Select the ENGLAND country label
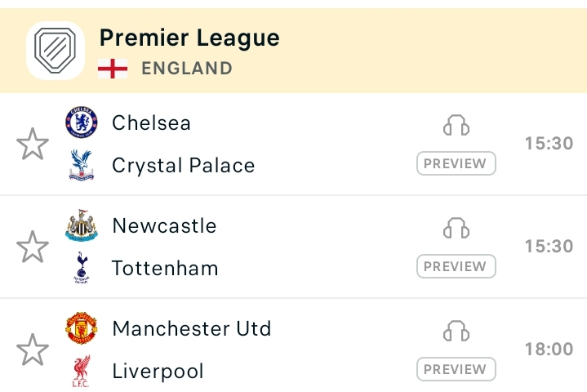This screenshot has width=587, height=392. click(187, 69)
